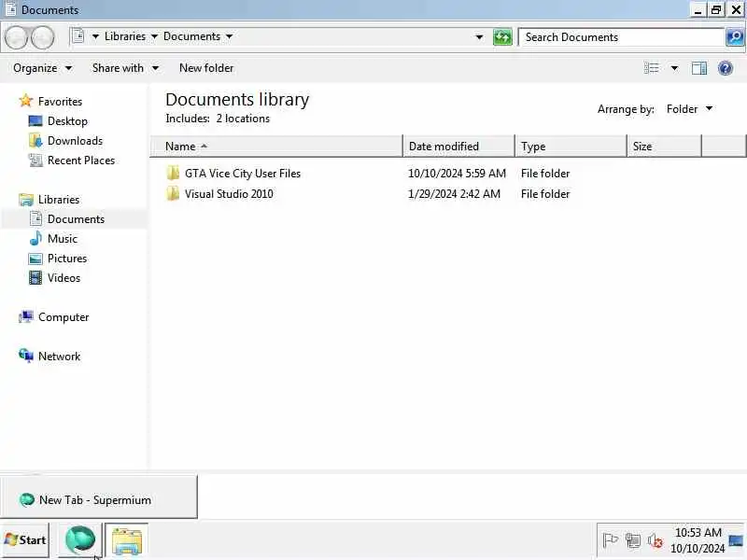Click the GTA Vice City User Files folder icon

coord(173,173)
